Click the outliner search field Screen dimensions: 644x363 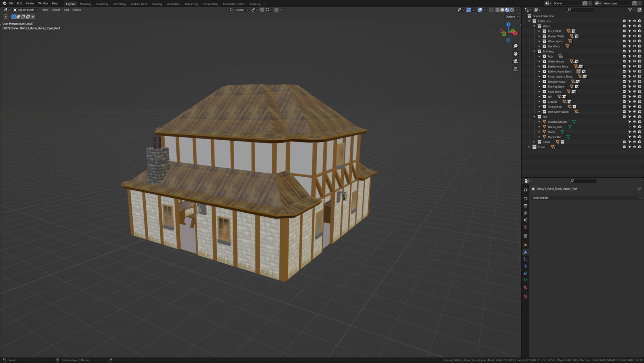580,10
